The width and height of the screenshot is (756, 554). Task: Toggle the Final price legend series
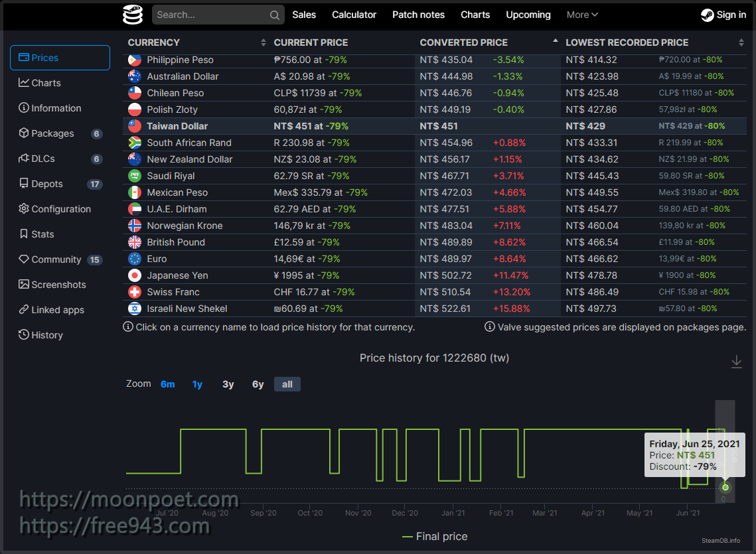click(435, 536)
